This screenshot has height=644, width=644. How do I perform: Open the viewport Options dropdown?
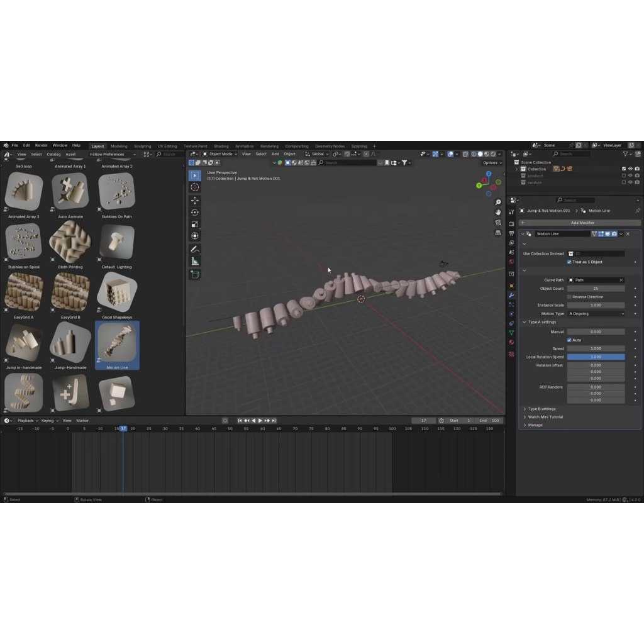coord(492,163)
